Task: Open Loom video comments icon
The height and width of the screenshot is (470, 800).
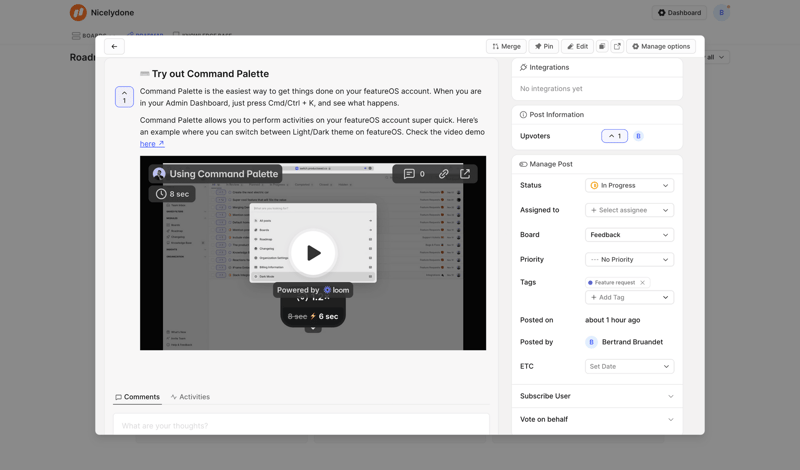Action: pyautogui.click(x=409, y=174)
